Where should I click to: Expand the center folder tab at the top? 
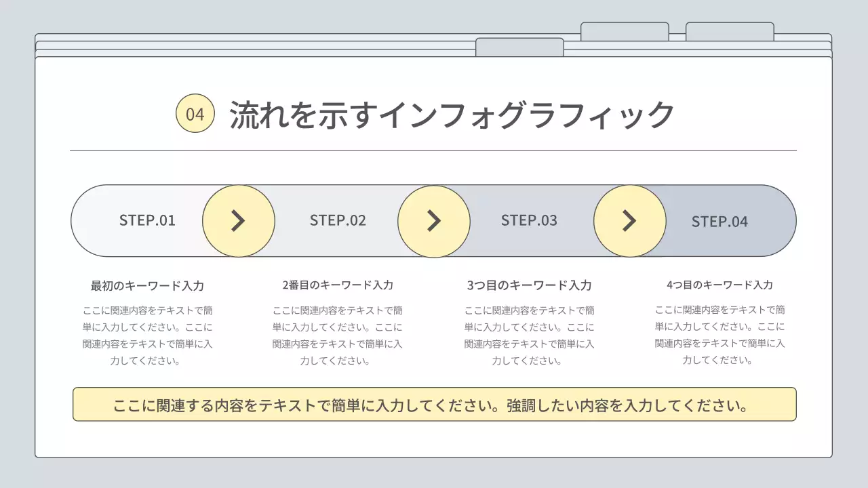click(x=520, y=46)
